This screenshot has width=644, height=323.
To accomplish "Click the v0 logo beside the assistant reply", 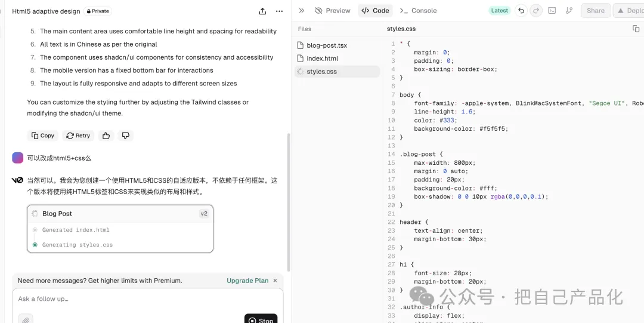I will coord(17,180).
